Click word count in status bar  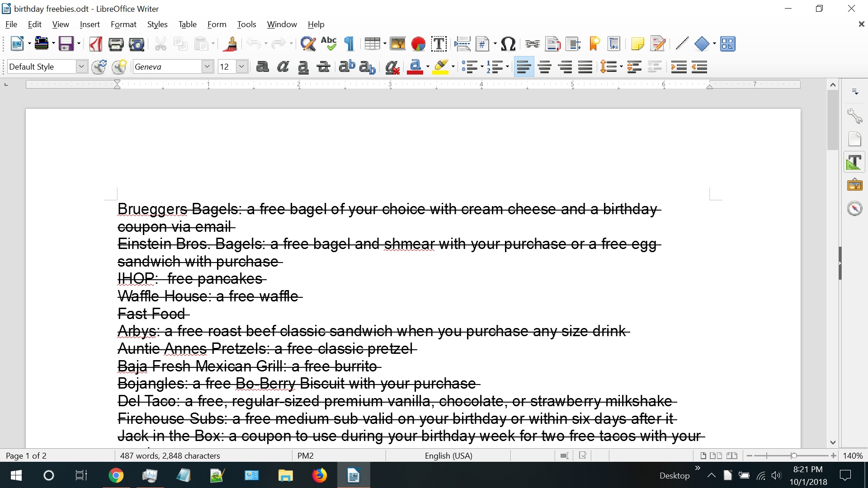coord(170,455)
